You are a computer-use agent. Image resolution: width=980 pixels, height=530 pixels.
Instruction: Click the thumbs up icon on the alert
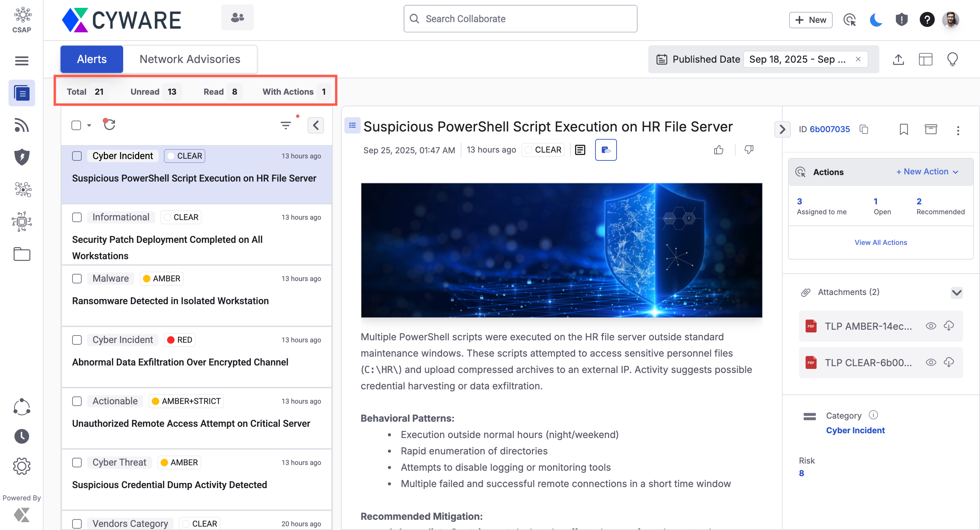[718, 150]
